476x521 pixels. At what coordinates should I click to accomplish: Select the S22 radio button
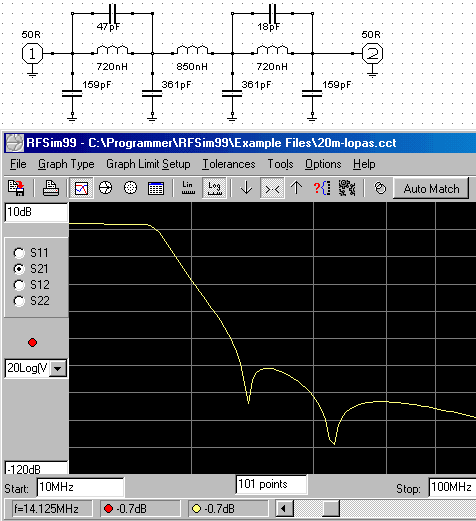coord(19,301)
